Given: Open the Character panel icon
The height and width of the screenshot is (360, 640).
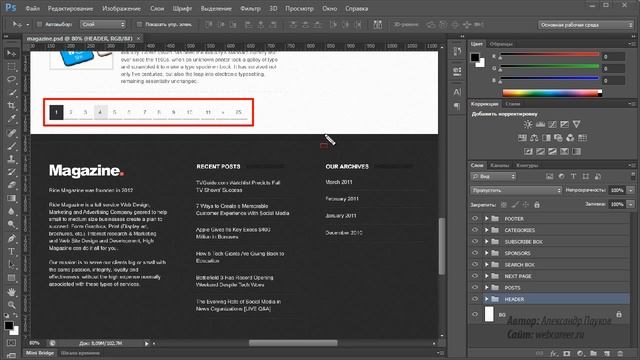Looking at the screenshot, I should pos(457,92).
